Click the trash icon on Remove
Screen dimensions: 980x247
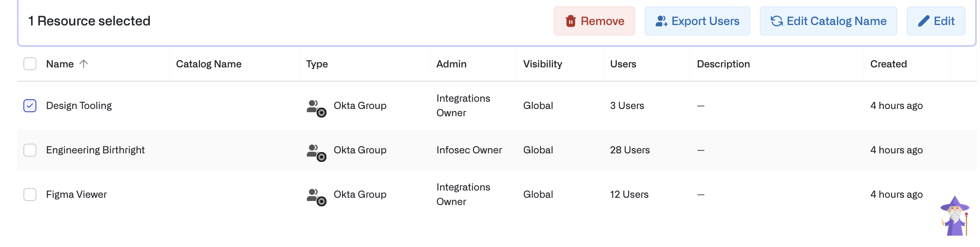[570, 21]
